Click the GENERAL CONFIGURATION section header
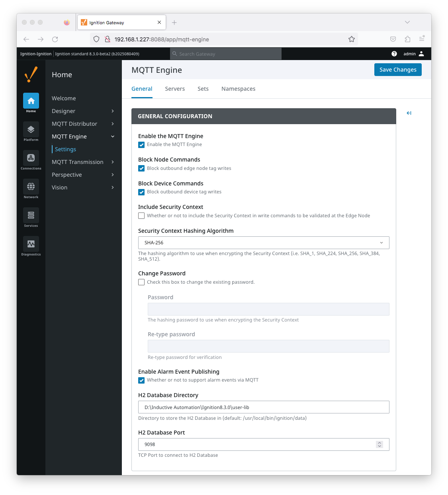Screen dimensions: 448x495 (264, 116)
